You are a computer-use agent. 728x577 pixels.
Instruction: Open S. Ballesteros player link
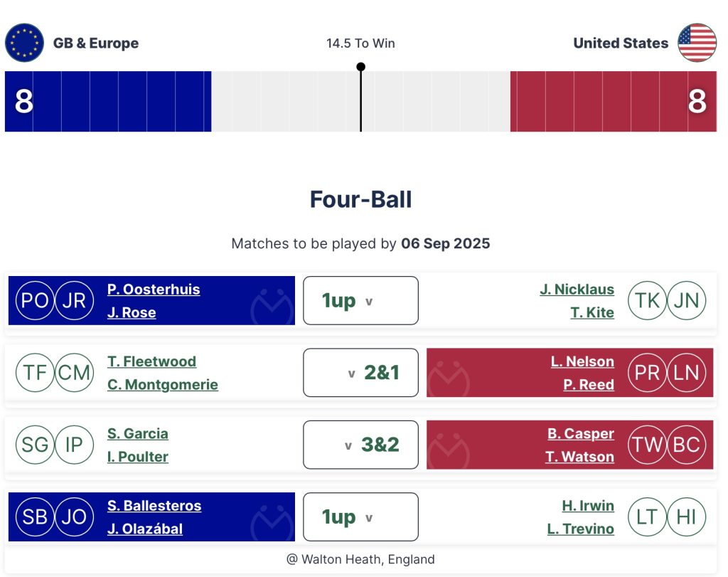point(154,506)
